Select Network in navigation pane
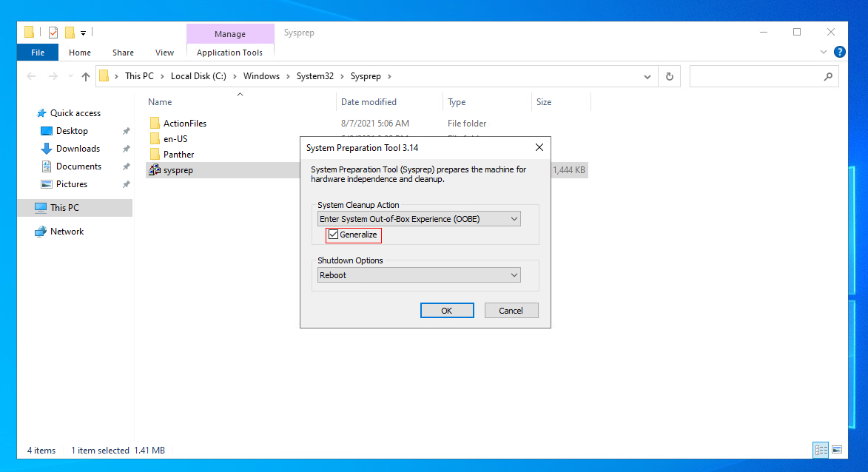 click(67, 232)
